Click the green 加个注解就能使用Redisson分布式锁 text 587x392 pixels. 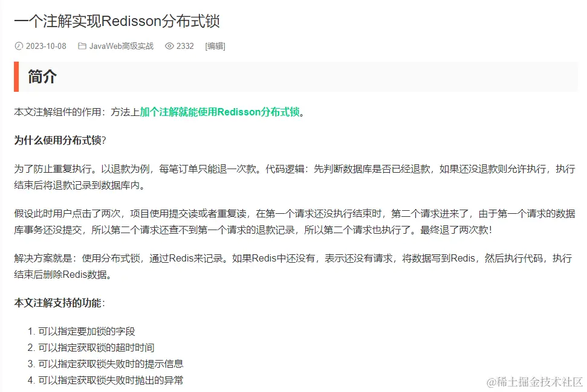[x=220, y=112]
